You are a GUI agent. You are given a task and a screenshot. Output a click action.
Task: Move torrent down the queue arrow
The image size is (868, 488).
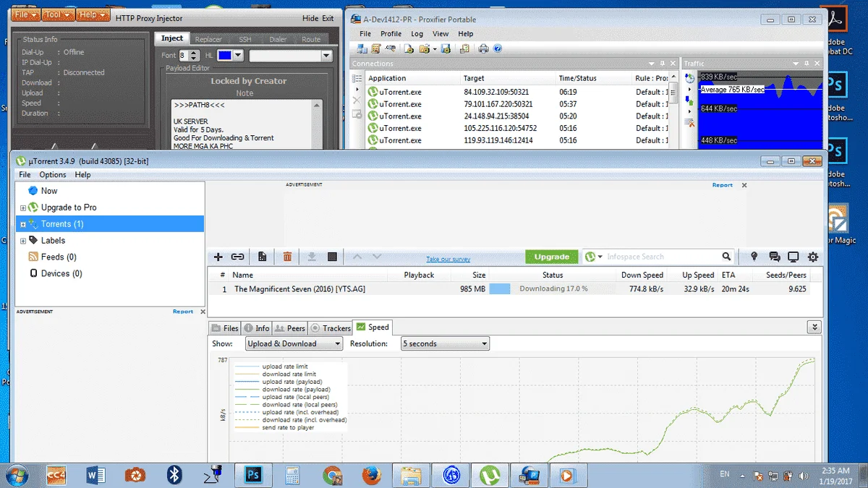point(376,257)
